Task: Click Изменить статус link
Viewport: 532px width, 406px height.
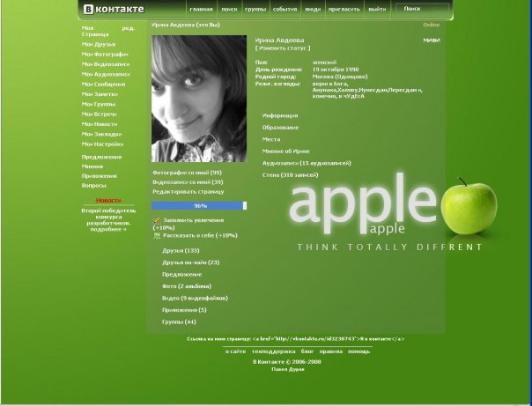Action: coord(283,48)
